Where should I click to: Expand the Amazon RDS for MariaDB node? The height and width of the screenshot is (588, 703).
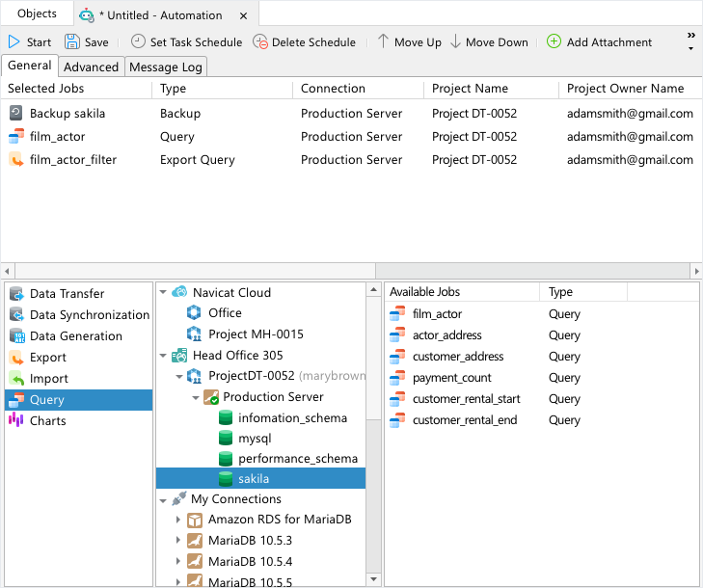point(178,520)
